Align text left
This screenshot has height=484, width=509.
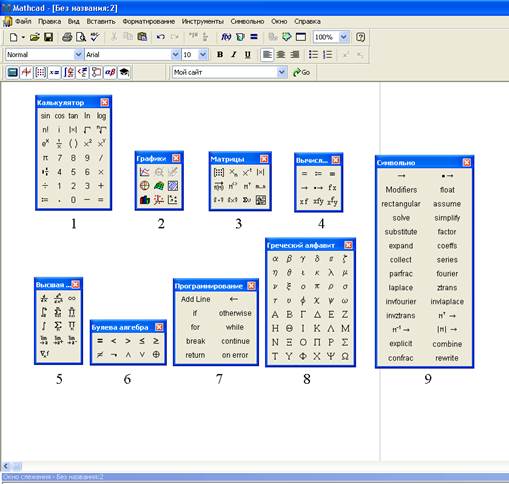267,54
